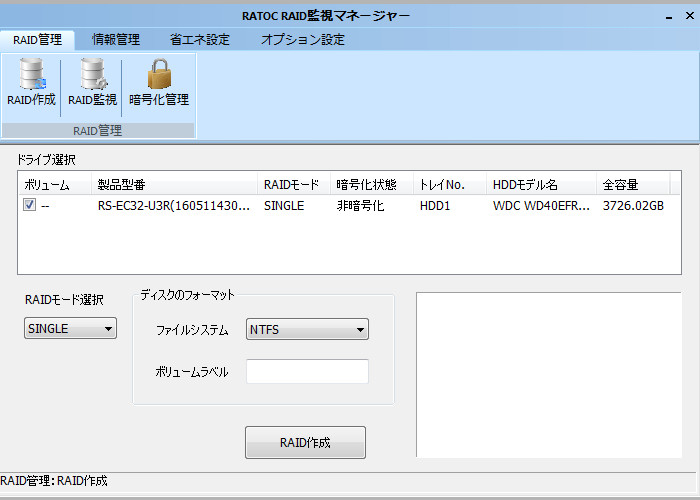Open the RAID作成 database icon in the ribbon

pos(31,83)
